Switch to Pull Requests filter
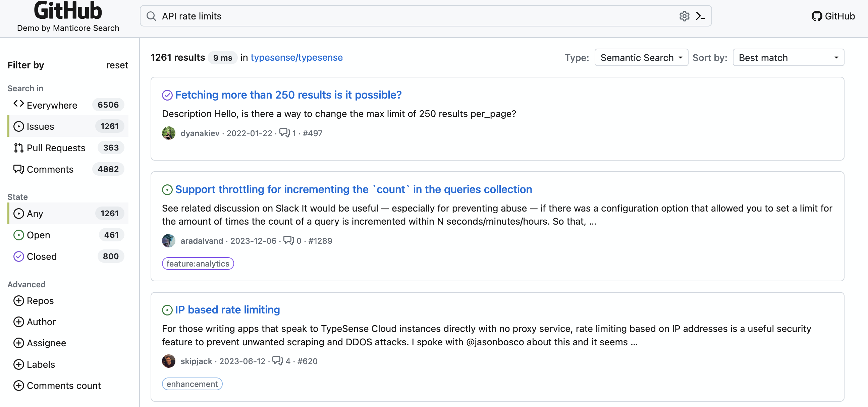 68,148
